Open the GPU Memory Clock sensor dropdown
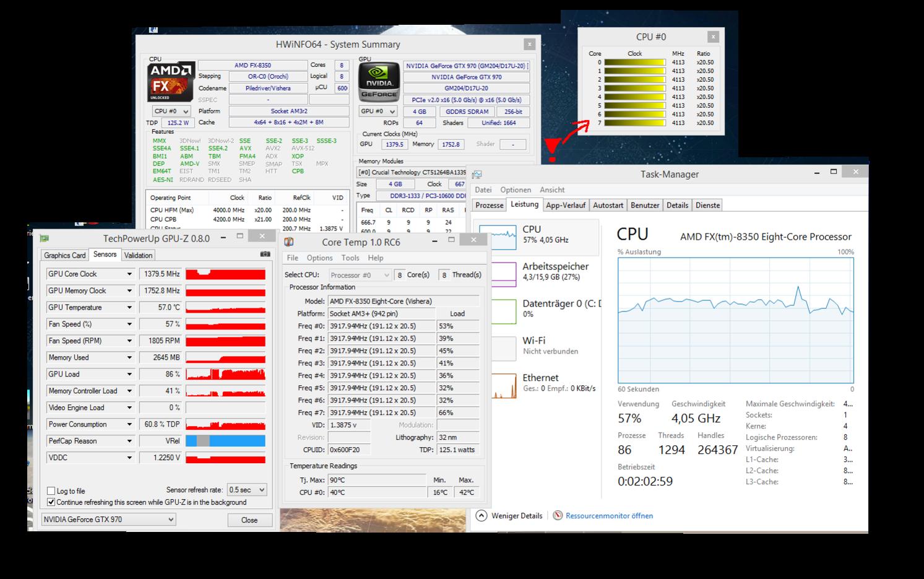Image resolution: width=924 pixels, height=579 pixels. 129,291
